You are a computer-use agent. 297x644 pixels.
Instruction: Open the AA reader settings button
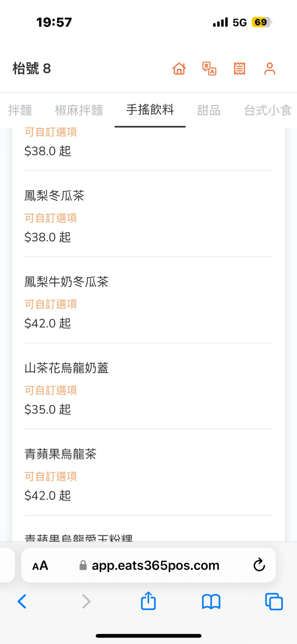coord(40,565)
